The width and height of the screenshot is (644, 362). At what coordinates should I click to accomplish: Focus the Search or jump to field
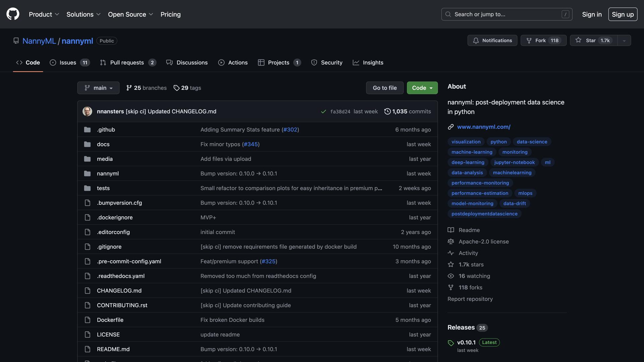[506, 14]
